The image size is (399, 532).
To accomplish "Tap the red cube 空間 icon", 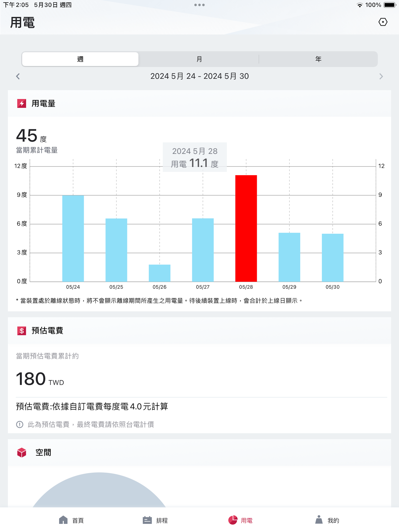I will point(22,453).
